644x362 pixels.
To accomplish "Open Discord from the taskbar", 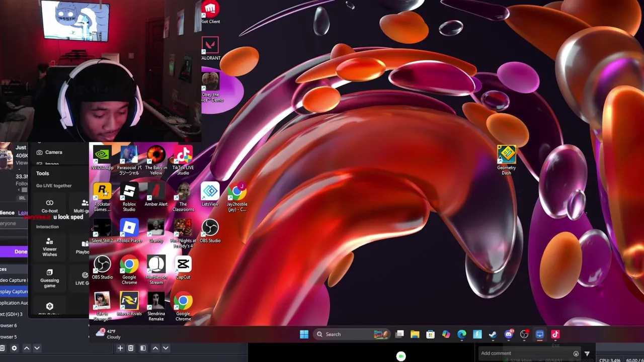I will (x=509, y=334).
